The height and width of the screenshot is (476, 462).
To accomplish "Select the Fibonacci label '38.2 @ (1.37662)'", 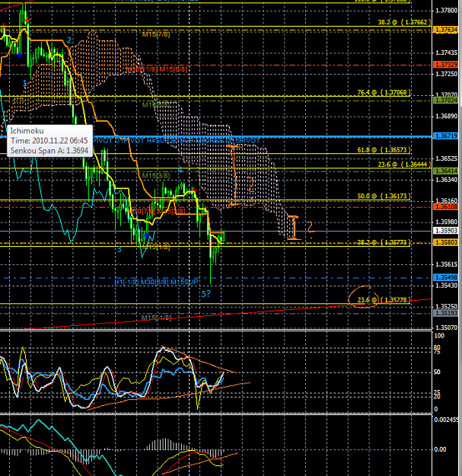I will tap(404, 22).
